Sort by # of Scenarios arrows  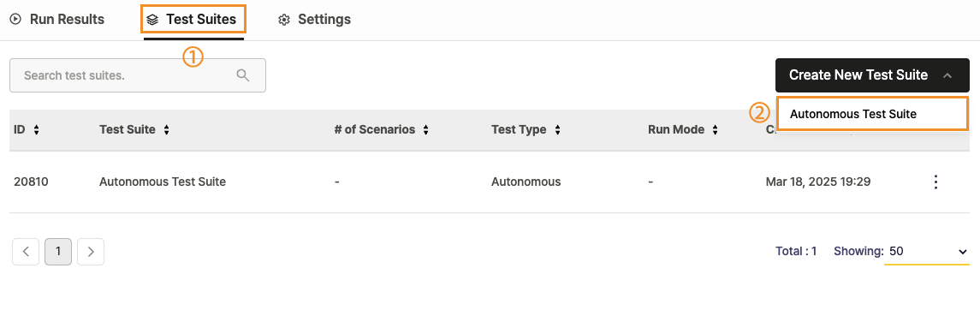(425, 130)
